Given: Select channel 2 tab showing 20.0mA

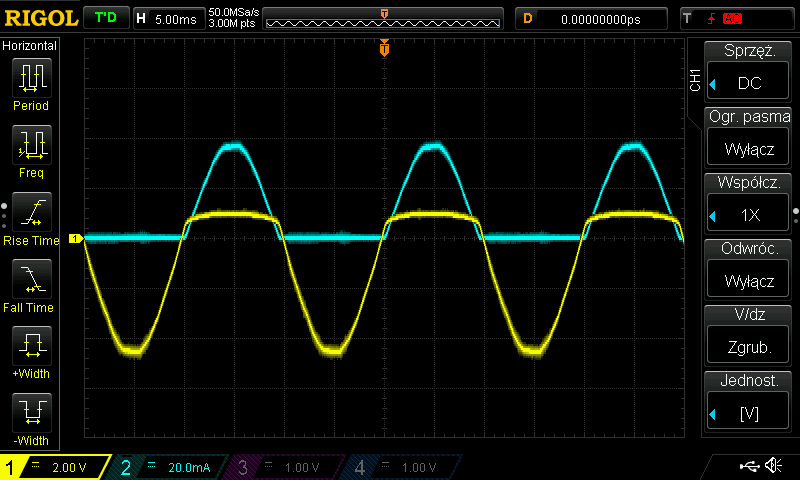Looking at the screenshot, I should point(169,467).
